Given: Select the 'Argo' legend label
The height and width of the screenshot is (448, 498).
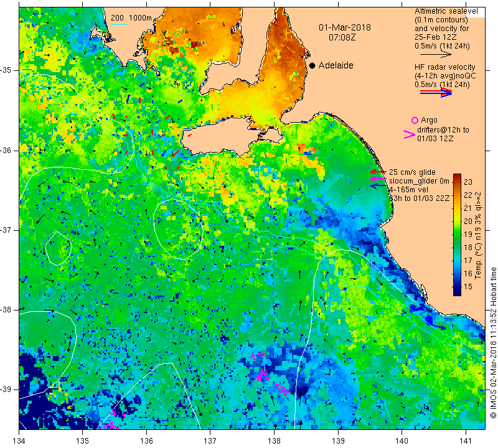Looking at the screenshot, I should pyautogui.click(x=429, y=120).
